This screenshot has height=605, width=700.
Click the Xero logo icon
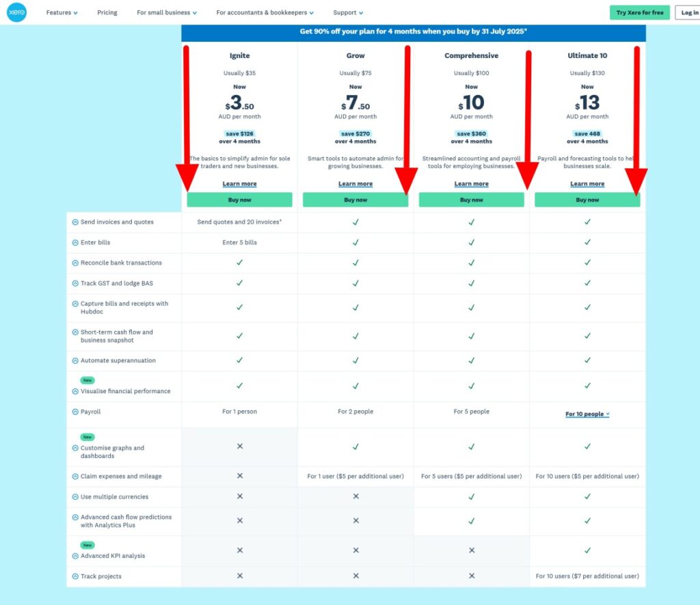pos(16,12)
